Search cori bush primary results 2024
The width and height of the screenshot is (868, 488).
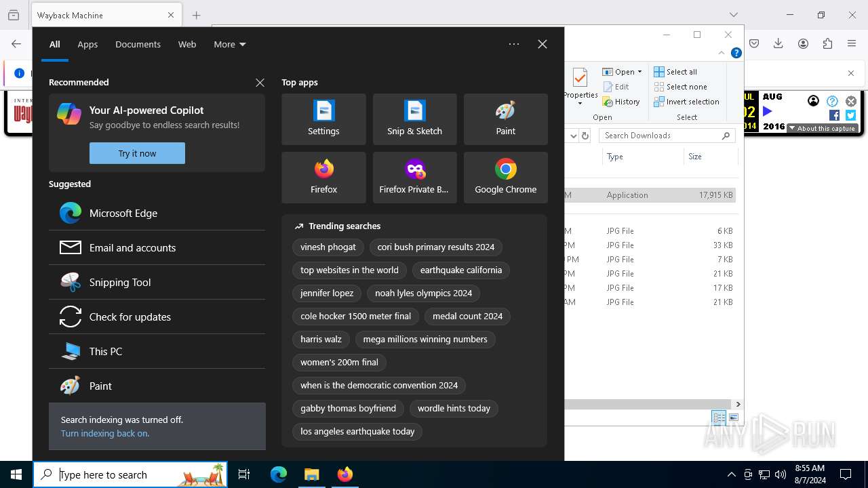(436, 247)
